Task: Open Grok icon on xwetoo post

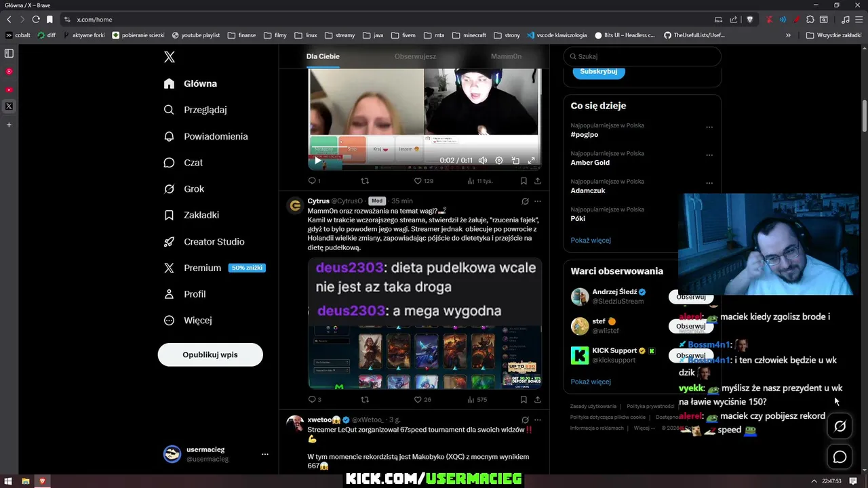Action: [x=525, y=420]
